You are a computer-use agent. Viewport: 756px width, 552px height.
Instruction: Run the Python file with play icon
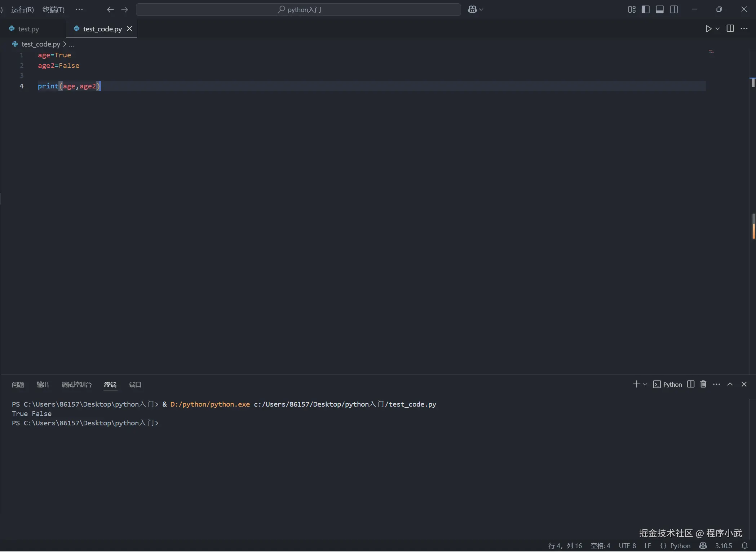[708, 29]
